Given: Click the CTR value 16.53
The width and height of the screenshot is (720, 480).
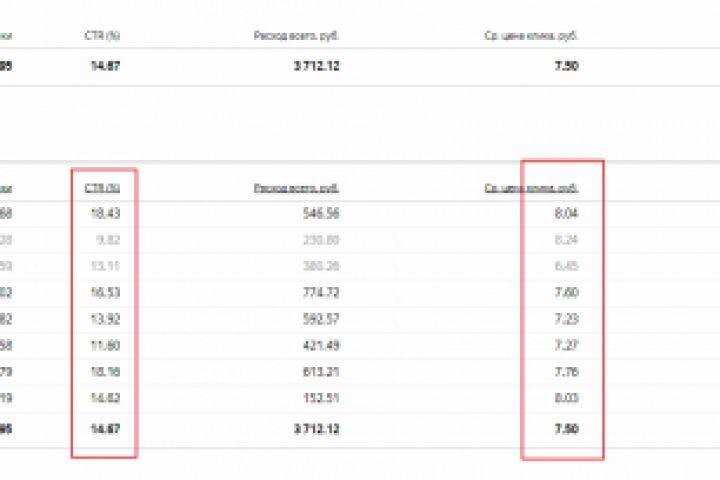Looking at the screenshot, I should (105, 291).
